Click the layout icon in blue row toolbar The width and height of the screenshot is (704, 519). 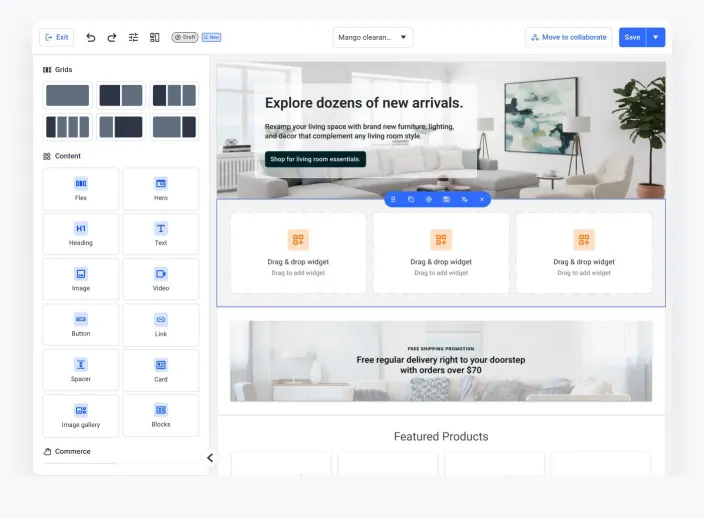click(446, 199)
